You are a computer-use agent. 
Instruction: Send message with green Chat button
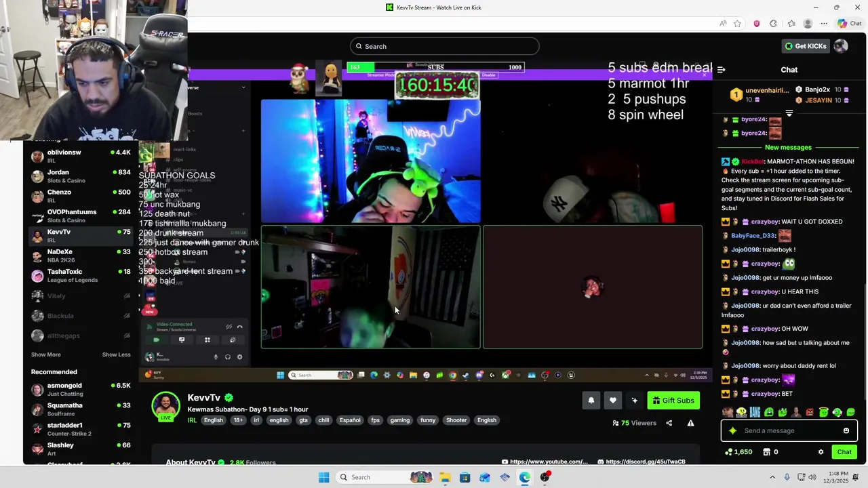(844, 452)
